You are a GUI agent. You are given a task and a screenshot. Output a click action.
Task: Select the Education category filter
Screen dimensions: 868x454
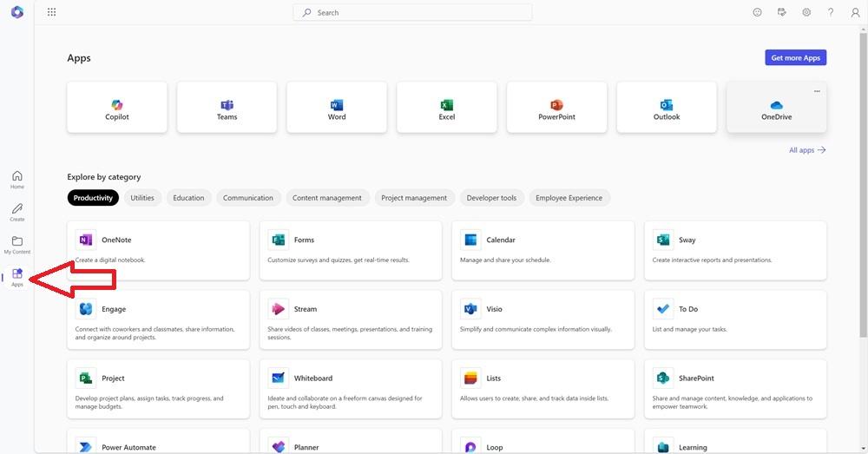point(188,198)
